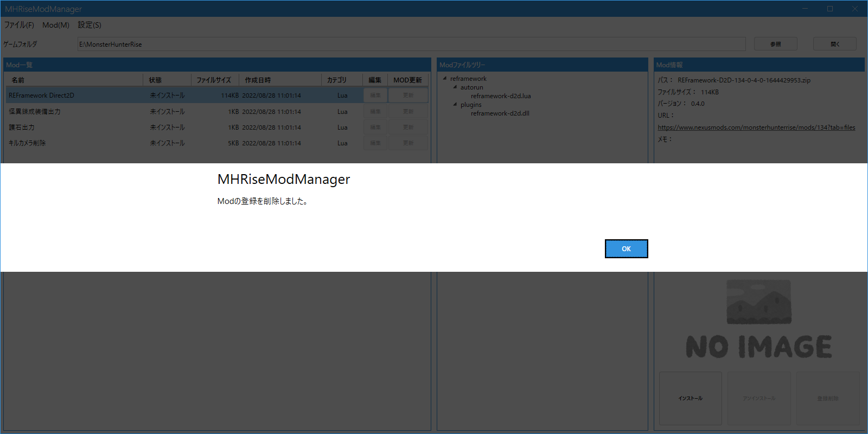
Task: Click the アンインストール button
Action: pyautogui.click(x=759, y=398)
